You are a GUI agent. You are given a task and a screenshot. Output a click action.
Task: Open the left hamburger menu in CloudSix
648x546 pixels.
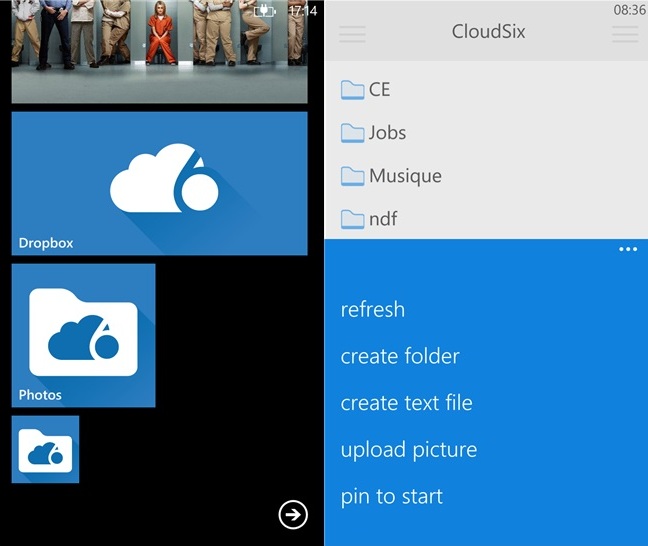(352, 34)
